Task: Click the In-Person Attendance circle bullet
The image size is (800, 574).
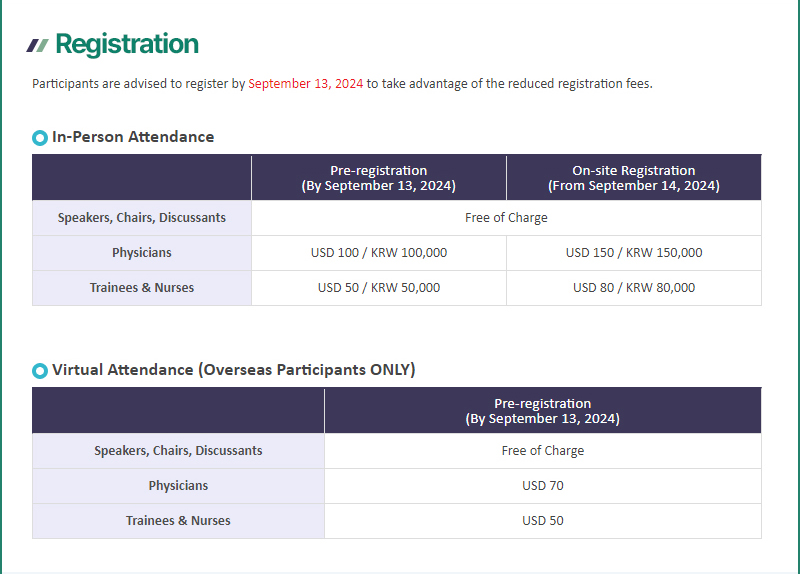Action: pos(40,138)
